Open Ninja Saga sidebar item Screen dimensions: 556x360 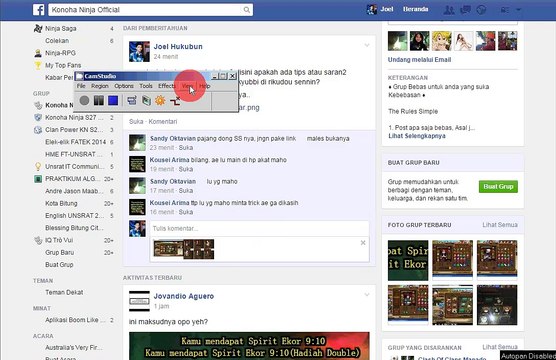click(x=61, y=28)
